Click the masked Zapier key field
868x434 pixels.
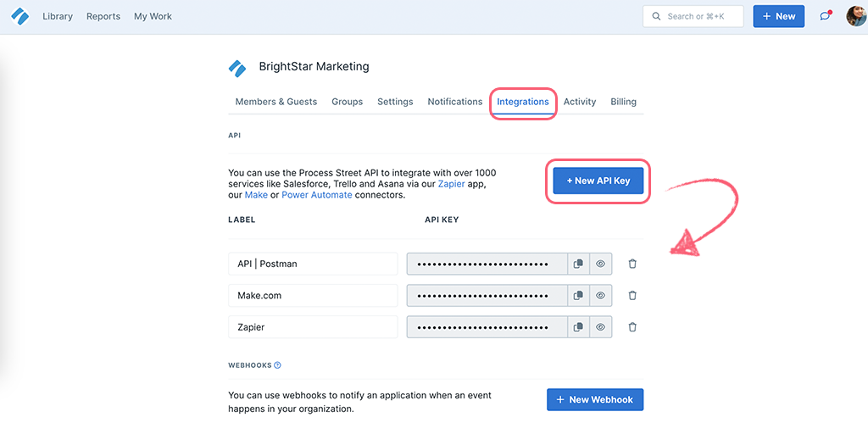(x=487, y=327)
